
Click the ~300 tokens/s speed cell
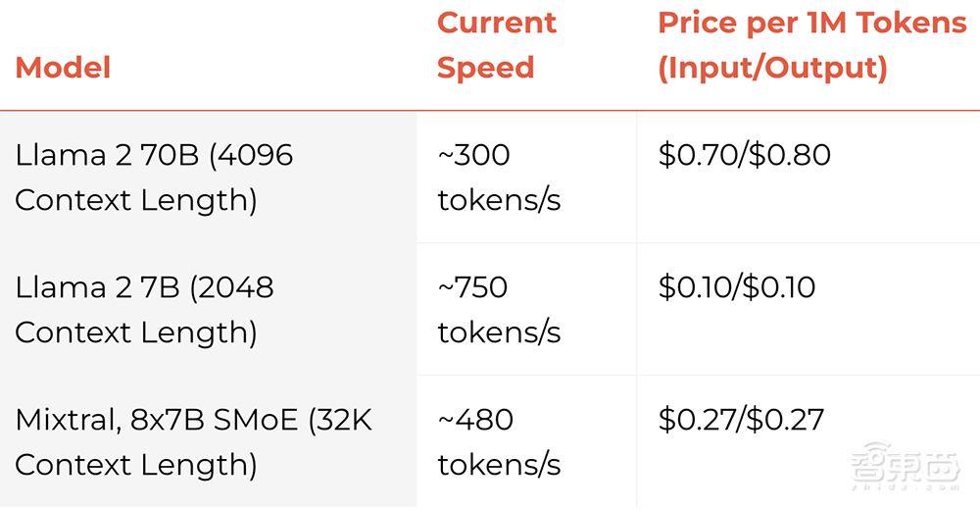click(x=499, y=178)
